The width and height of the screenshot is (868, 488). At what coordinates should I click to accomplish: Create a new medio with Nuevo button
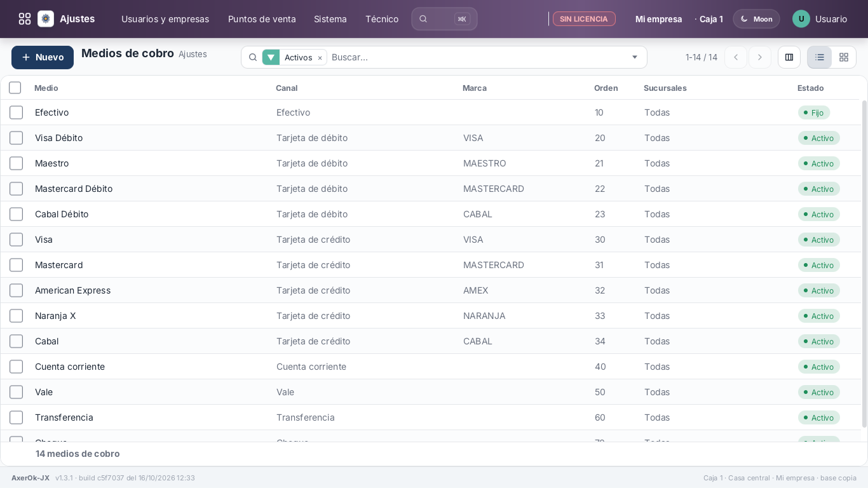point(43,57)
